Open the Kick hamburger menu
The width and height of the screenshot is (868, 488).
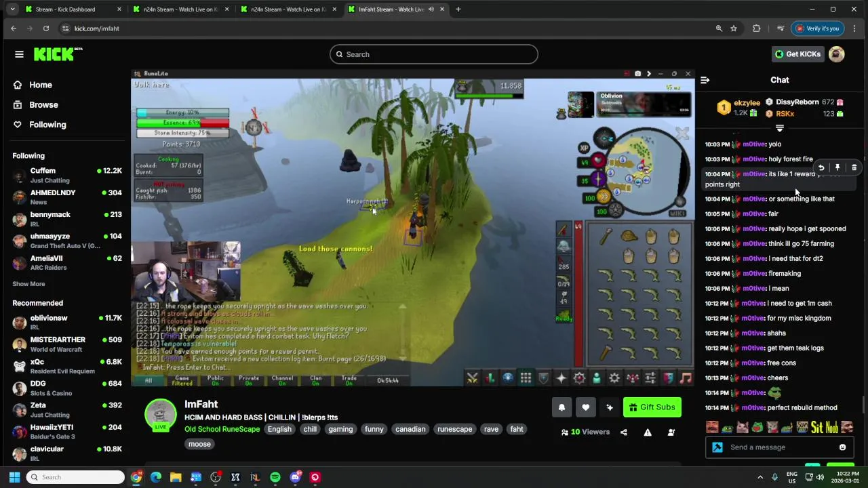click(19, 54)
